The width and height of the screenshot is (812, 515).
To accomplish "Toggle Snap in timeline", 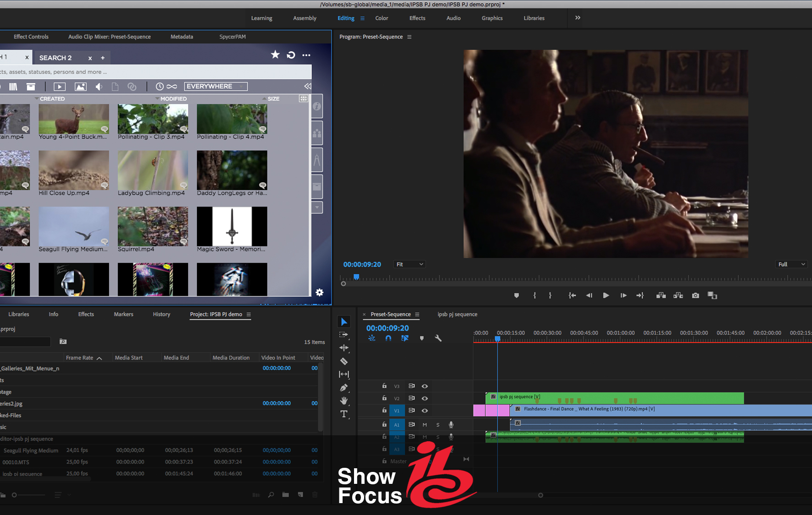I will click(388, 338).
